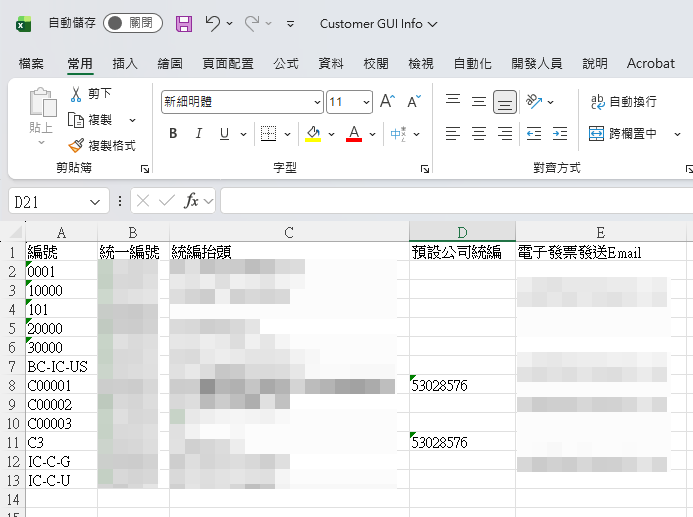Expand the borders dropdown arrow
Image resolution: width=693 pixels, height=517 pixels.
click(287, 134)
